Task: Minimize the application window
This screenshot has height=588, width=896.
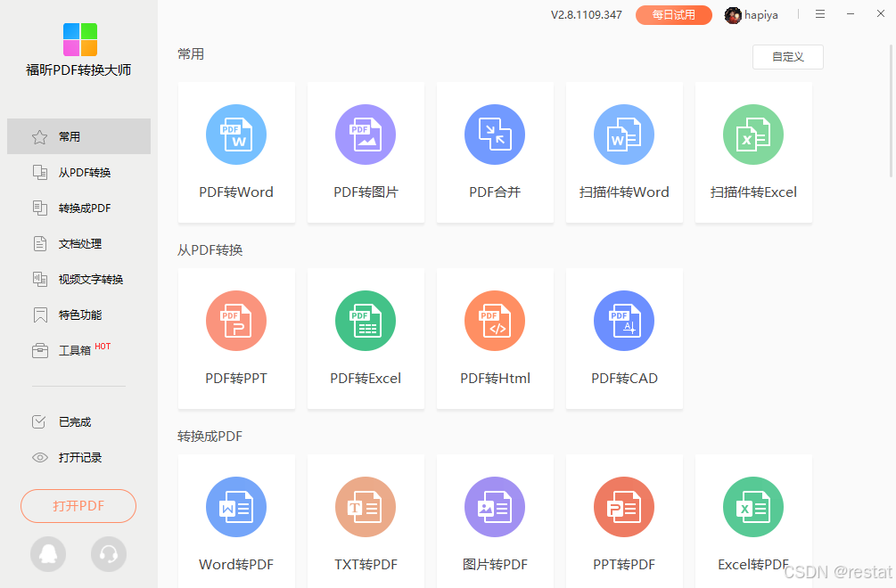Action: click(851, 14)
